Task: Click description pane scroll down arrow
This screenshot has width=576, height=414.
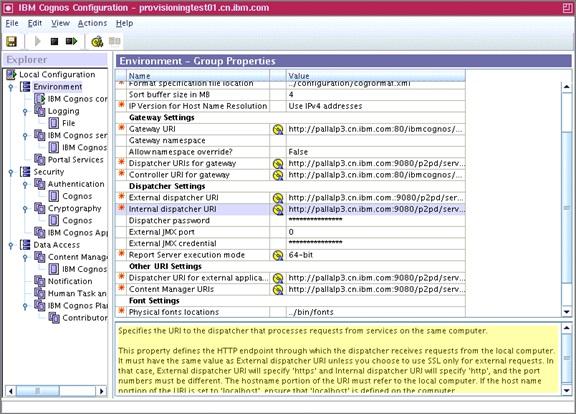Action: [566, 390]
